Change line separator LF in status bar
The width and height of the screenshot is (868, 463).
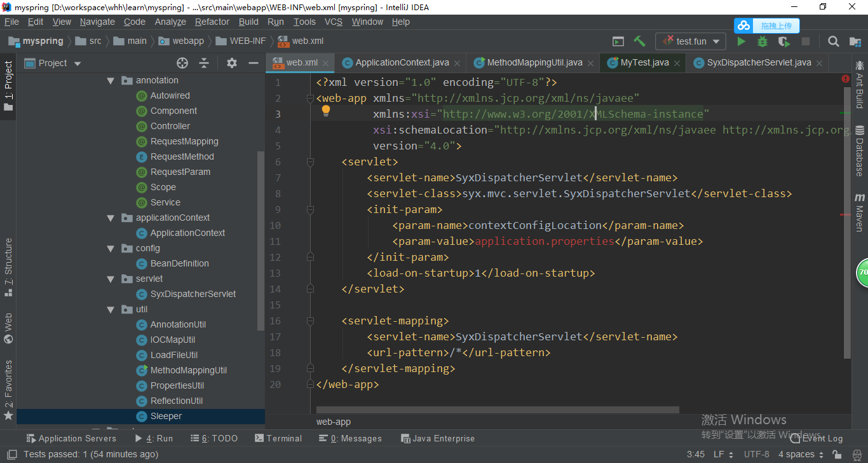click(723, 455)
